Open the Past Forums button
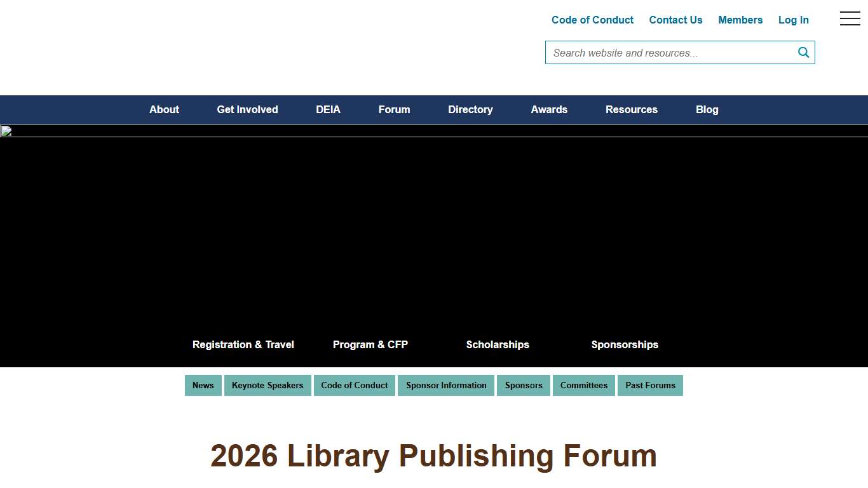 coord(650,385)
